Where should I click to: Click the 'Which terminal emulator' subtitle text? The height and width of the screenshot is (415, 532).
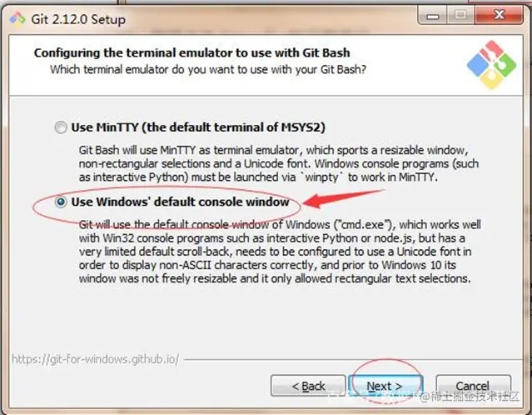(208, 70)
